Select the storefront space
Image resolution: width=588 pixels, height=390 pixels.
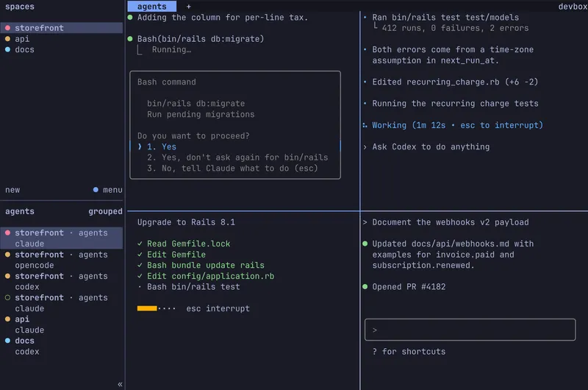pyautogui.click(x=62, y=28)
